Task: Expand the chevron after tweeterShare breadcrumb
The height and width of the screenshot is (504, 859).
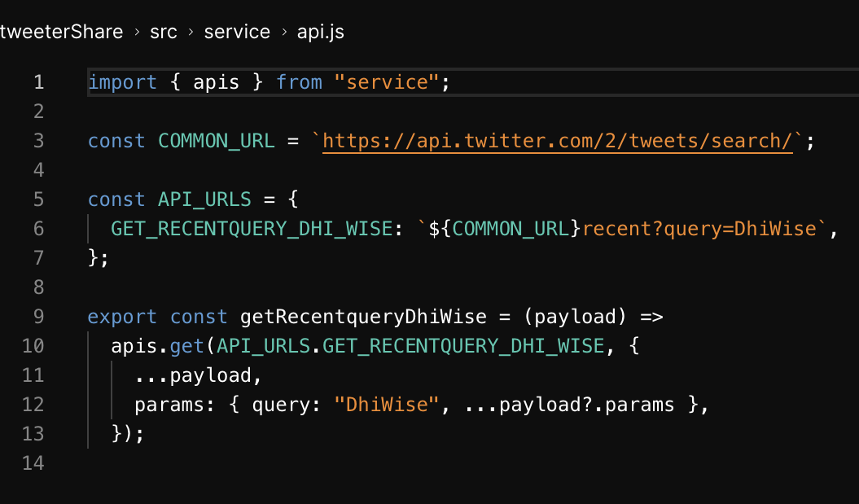Action: (x=137, y=33)
